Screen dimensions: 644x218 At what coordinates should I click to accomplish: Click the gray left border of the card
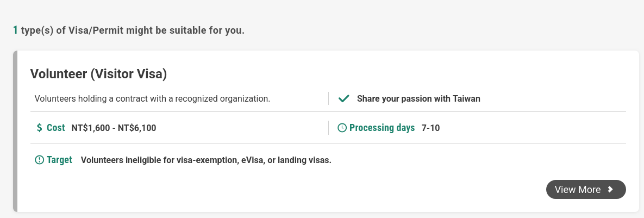click(x=15, y=131)
